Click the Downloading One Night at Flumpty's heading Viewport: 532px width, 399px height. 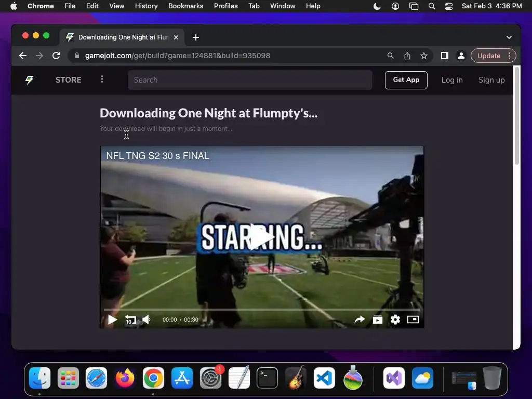(209, 113)
